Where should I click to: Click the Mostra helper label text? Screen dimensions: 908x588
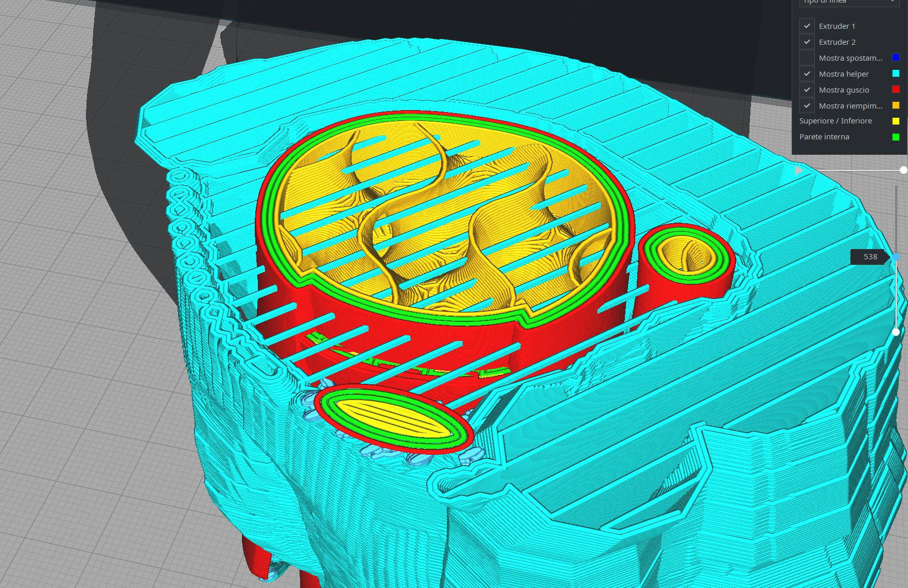tap(844, 74)
